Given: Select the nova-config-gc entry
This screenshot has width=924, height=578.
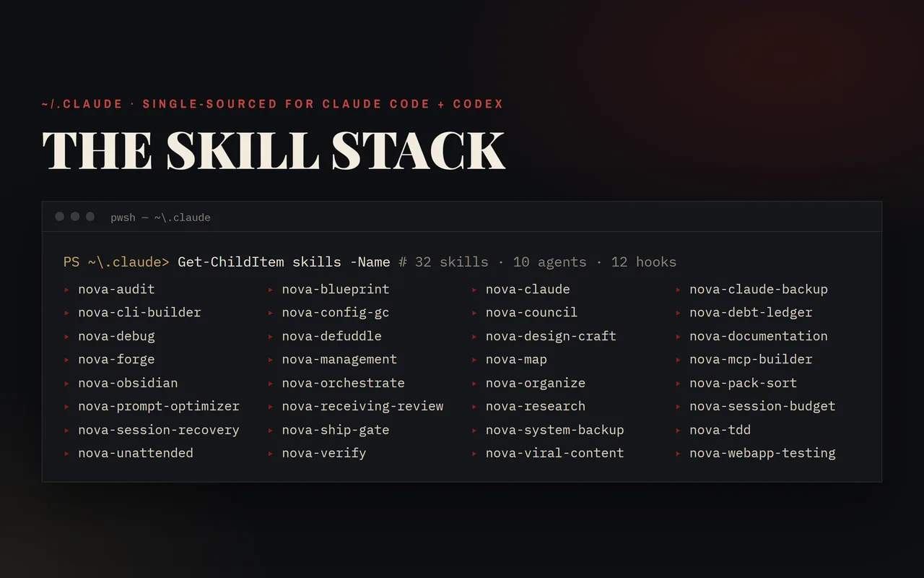Looking at the screenshot, I should (336, 312).
